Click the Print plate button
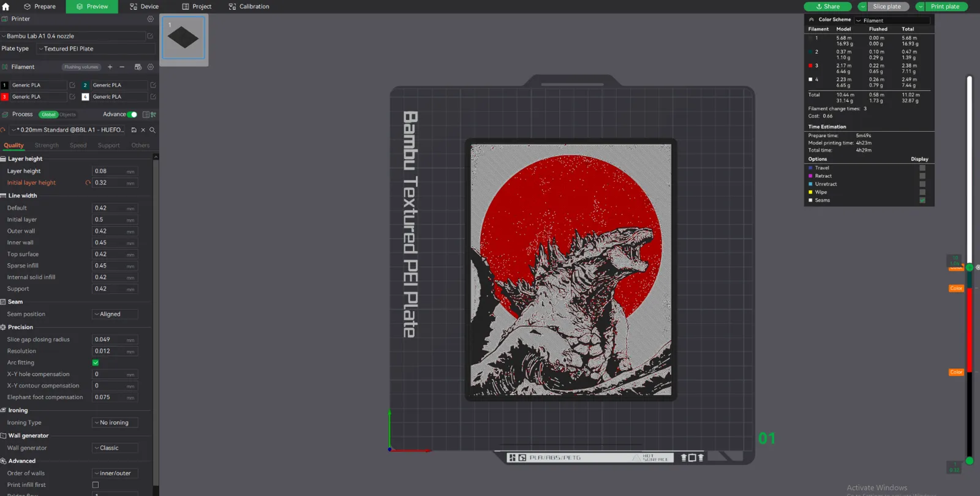This screenshot has width=980, height=496. [946, 7]
